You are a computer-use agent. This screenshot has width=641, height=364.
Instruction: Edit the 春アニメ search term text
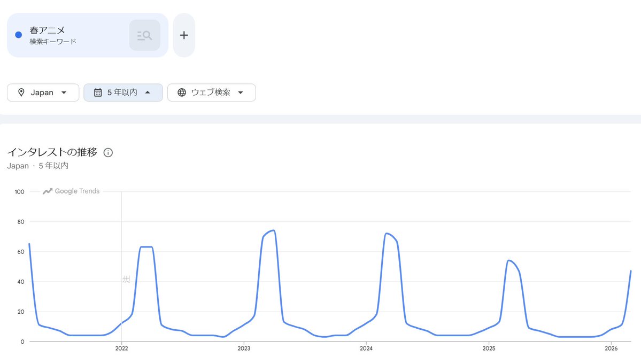[x=48, y=30]
